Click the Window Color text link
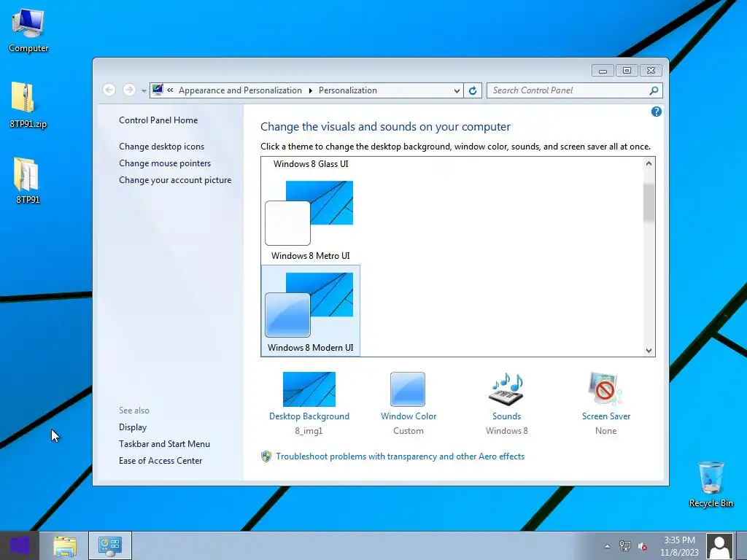Viewport: 747px width, 560px height. click(x=409, y=416)
